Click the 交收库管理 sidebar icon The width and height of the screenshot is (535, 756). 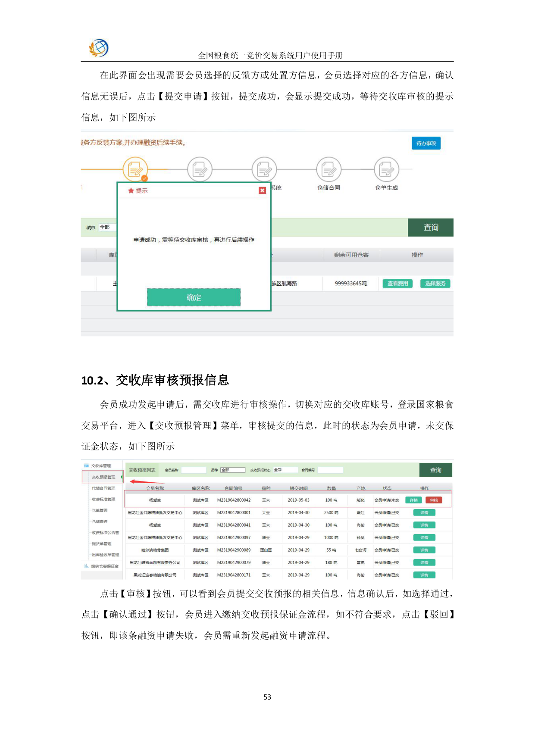[86, 465]
